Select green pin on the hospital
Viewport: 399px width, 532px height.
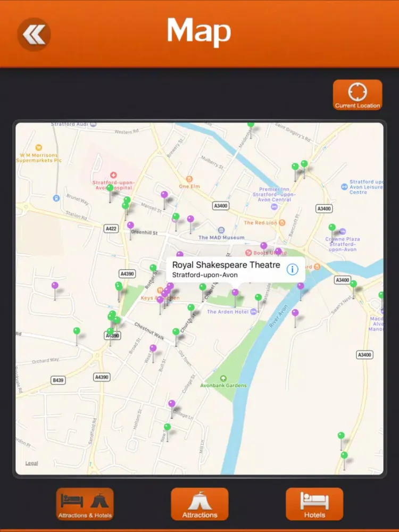click(x=110, y=188)
